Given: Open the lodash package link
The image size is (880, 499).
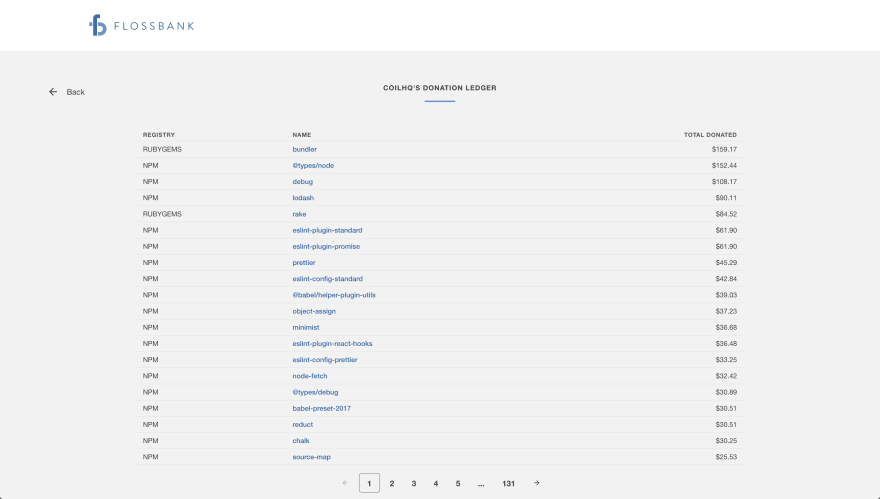Looking at the screenshot, I should tap(303, 198).
